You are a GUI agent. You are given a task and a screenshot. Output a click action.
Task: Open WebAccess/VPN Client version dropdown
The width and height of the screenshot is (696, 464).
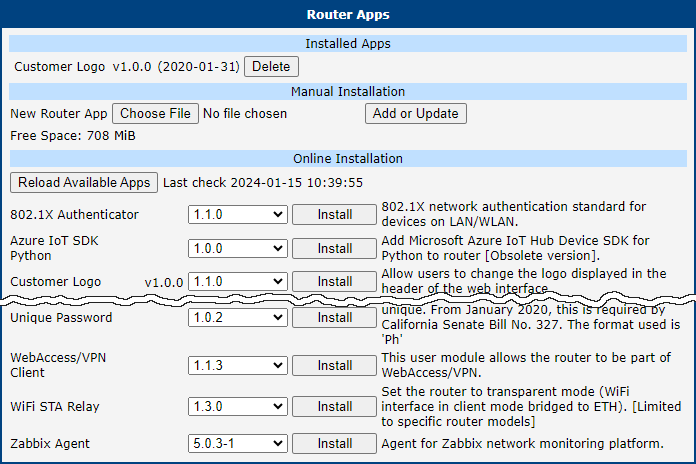click(237, 365)
